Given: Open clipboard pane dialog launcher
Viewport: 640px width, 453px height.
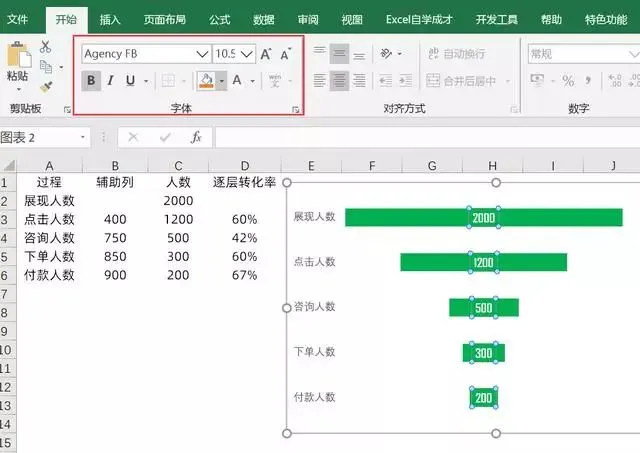Looking at the screenshot, I should tap(67, 109).
